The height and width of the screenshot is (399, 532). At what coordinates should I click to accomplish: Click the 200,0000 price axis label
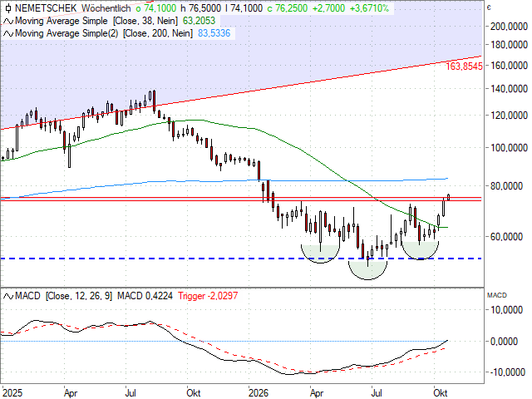coord(509,27)
